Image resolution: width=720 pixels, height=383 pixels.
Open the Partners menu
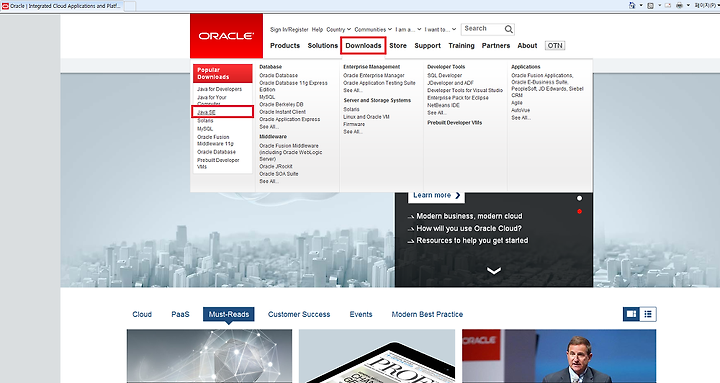495,45
